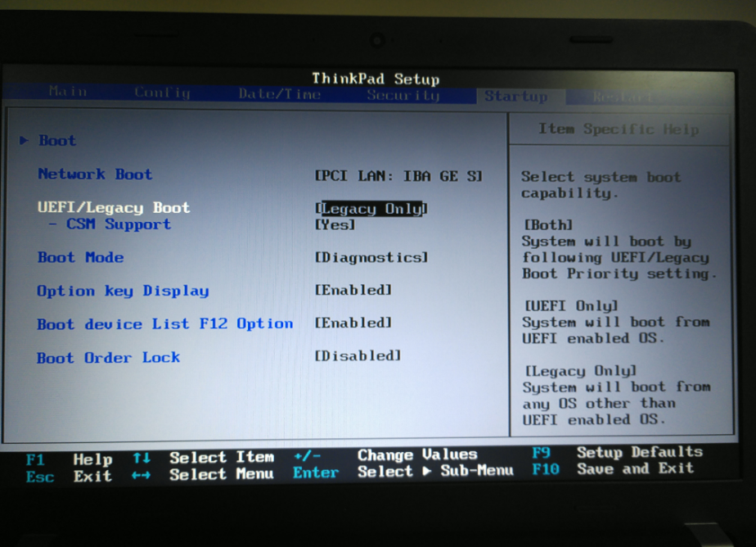Open the Main tab
This screenshot has height=547, width=756.
(x=68, y=91)
